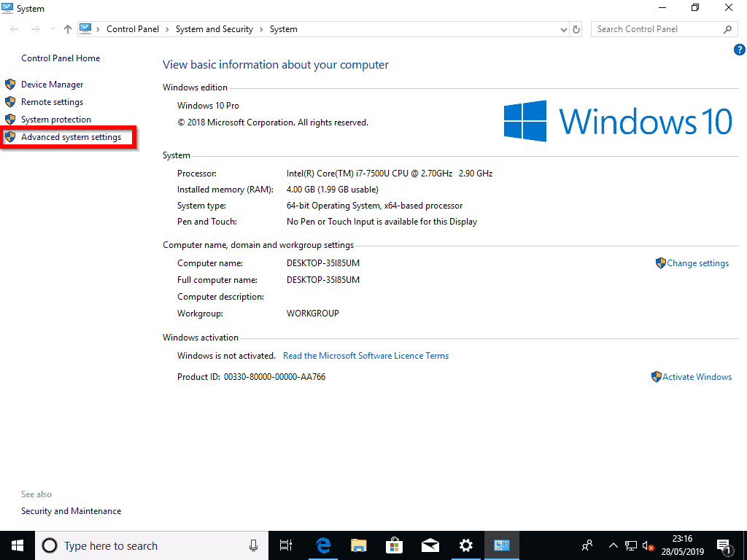The width and height of the screenshot is (747, 560).
Task: Click Activate Windows link
Action: point(697,377)
